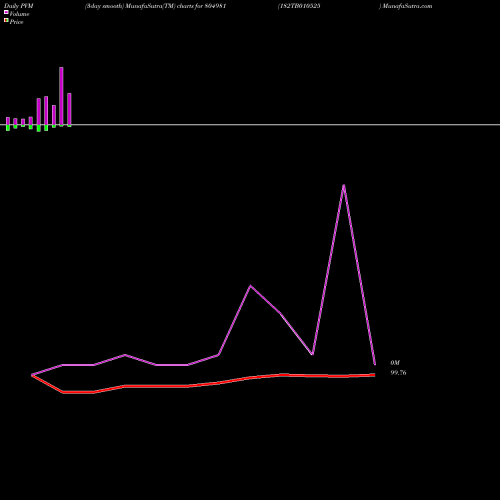
Task: Click the Volume legend color swatch
Action: pos(6,12)
